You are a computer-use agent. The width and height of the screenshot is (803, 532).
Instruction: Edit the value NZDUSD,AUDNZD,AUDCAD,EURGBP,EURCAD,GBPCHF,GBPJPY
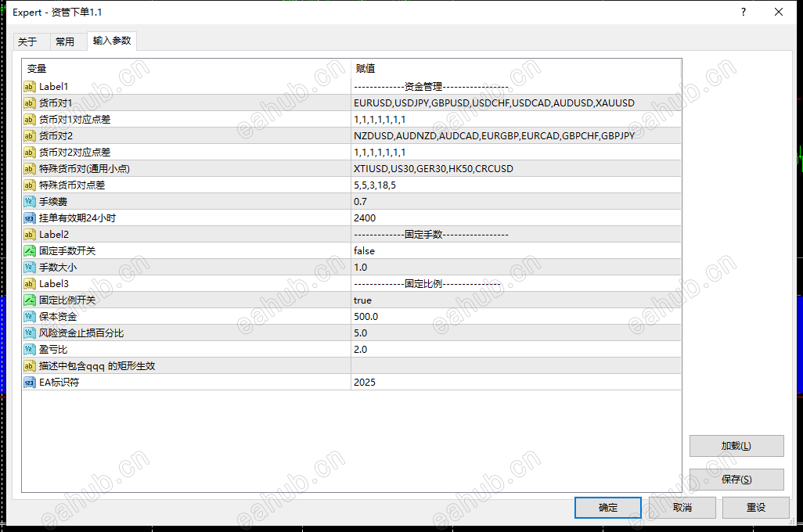[x=517, y=135]
